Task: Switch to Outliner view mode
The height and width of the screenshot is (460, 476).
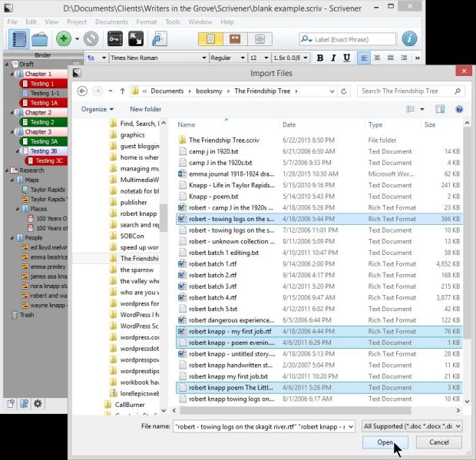Action: point(259,39)
